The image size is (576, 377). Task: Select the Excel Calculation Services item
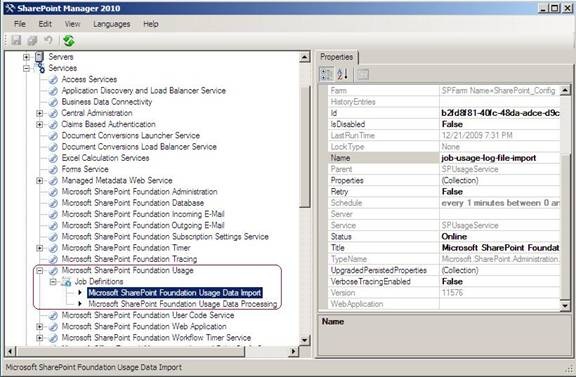click(105, 158)
